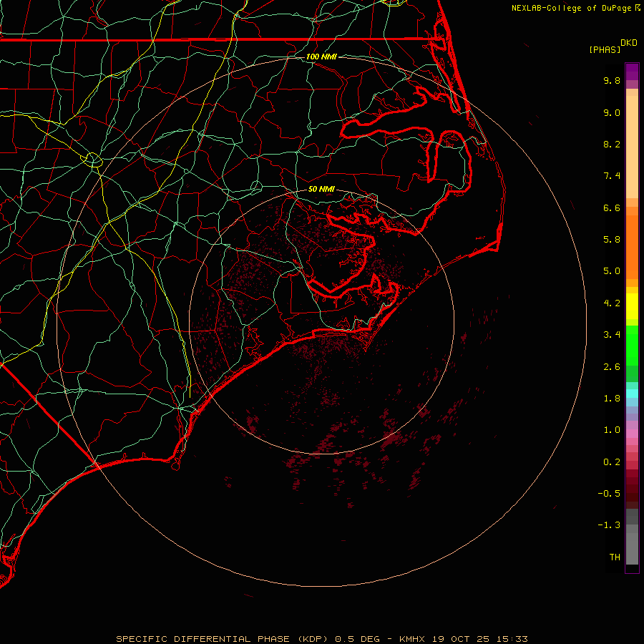
Task: Click the 100 NMI range ring label
Action: point(321,57)
